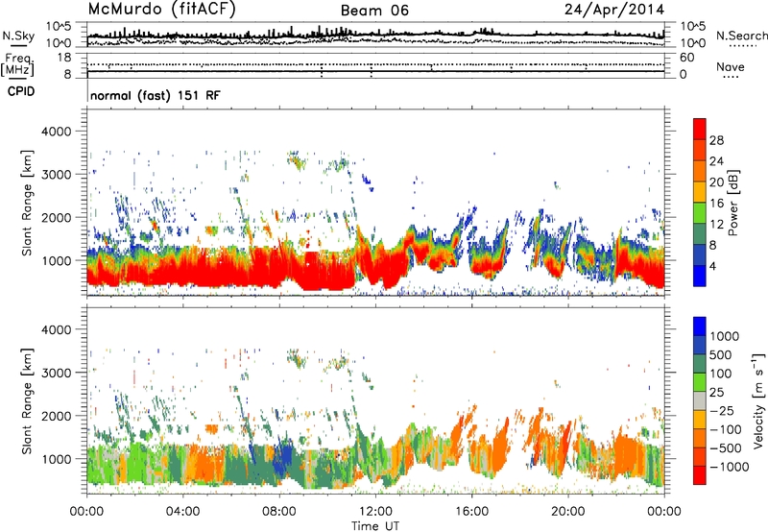768x532 pixels.
Task: Select the light green 25–100 Velocity colorbar segment
Action: [700, 382]
